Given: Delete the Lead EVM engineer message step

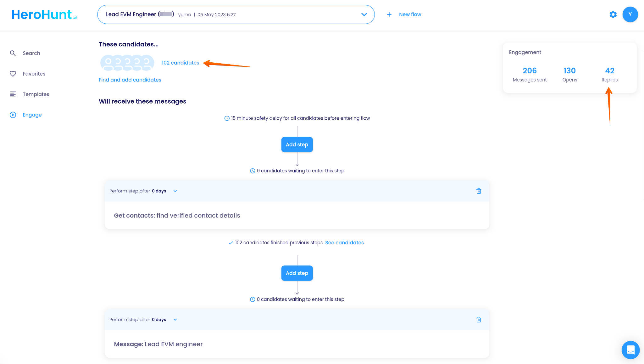Looking at the screenshot, I should pyautogui.click(x=479, y=320).
